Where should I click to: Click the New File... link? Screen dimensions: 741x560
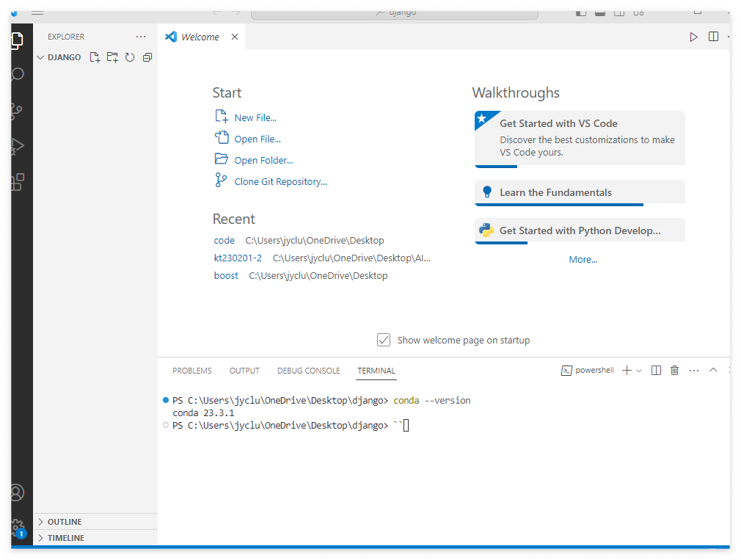tap(255, 117)
